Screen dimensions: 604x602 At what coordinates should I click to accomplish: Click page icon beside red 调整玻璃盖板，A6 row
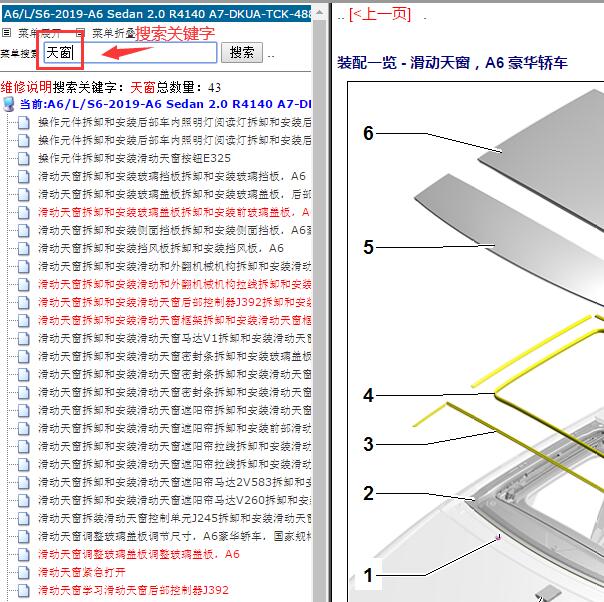23,554
